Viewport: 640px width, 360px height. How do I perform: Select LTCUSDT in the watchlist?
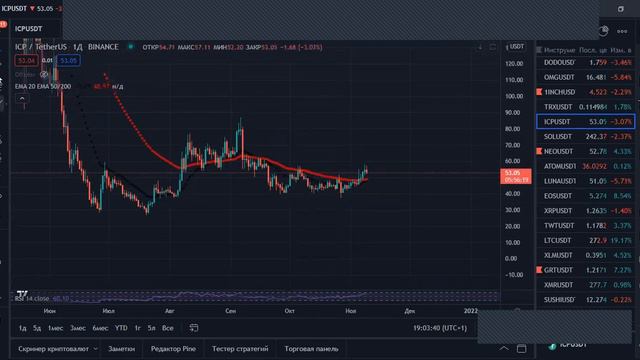click(585, 240)
